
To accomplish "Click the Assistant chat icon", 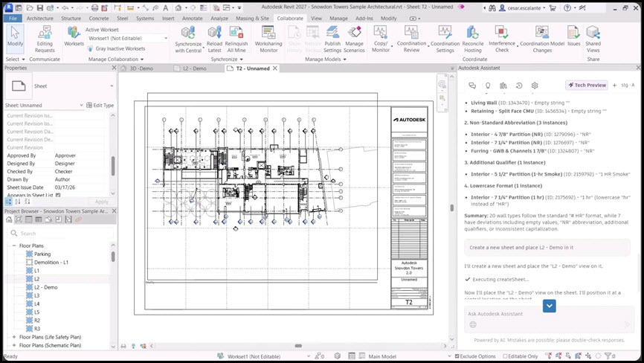I will point(472,86).
